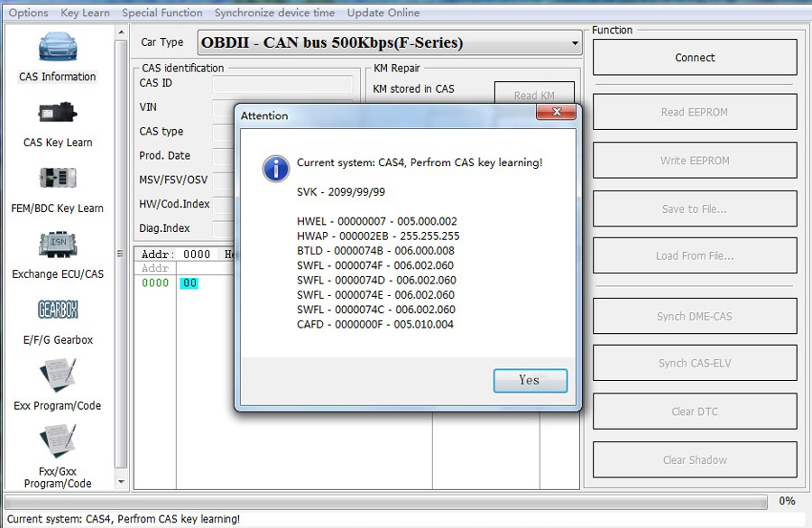Open the Options menu
This screenshot has width=812, height=528.
pyautogui.click(x=27, y=13)
